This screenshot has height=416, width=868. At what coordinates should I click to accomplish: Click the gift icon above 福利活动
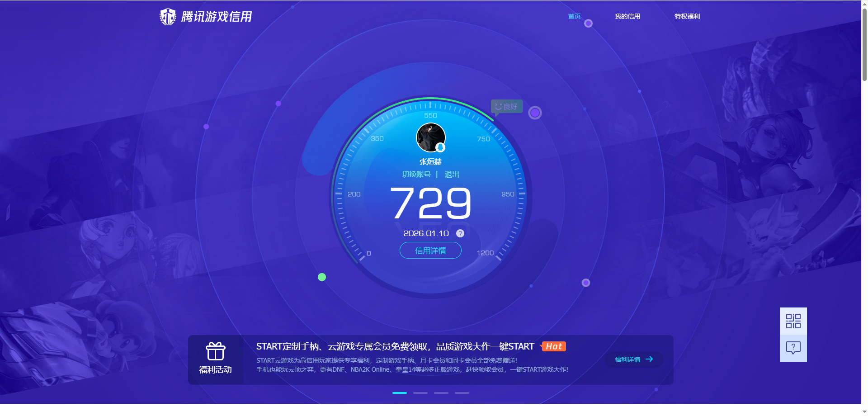(216, 351)
